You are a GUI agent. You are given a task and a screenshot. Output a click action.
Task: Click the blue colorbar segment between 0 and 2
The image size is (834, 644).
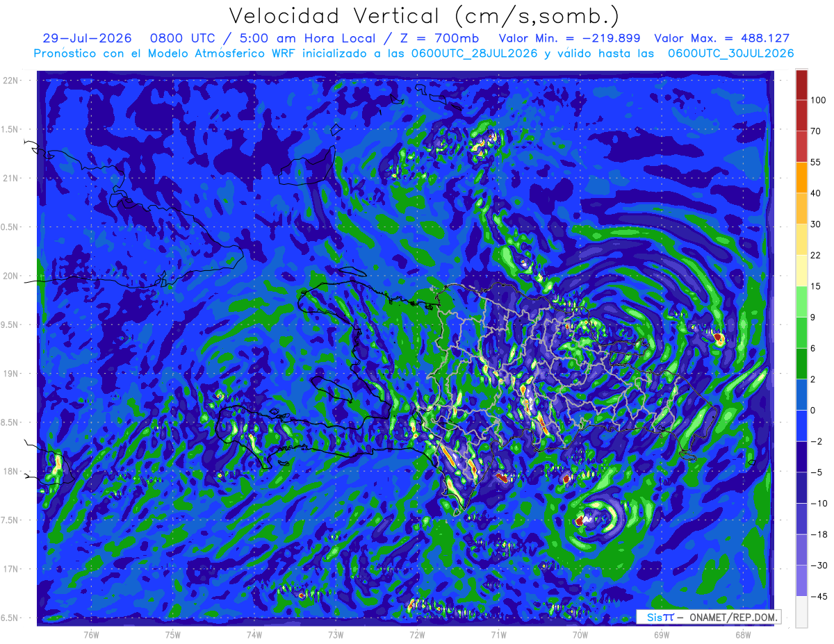point(801,395)
